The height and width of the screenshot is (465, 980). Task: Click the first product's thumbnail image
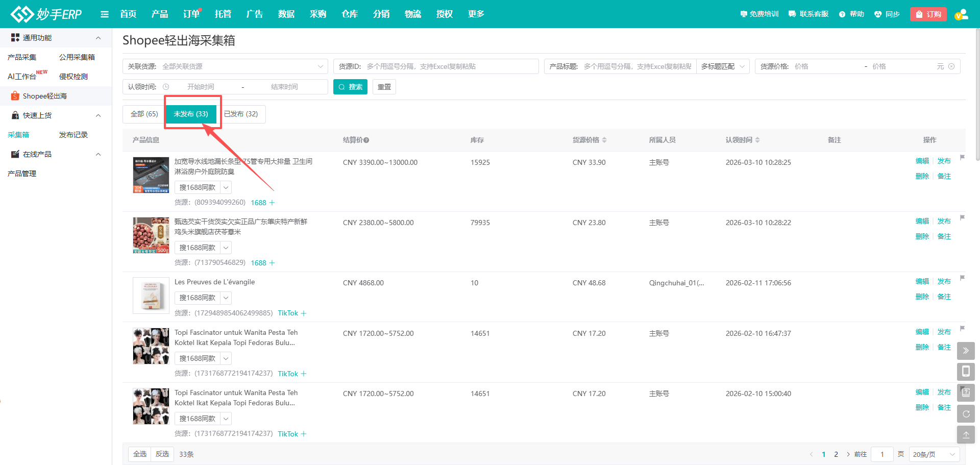151,175
